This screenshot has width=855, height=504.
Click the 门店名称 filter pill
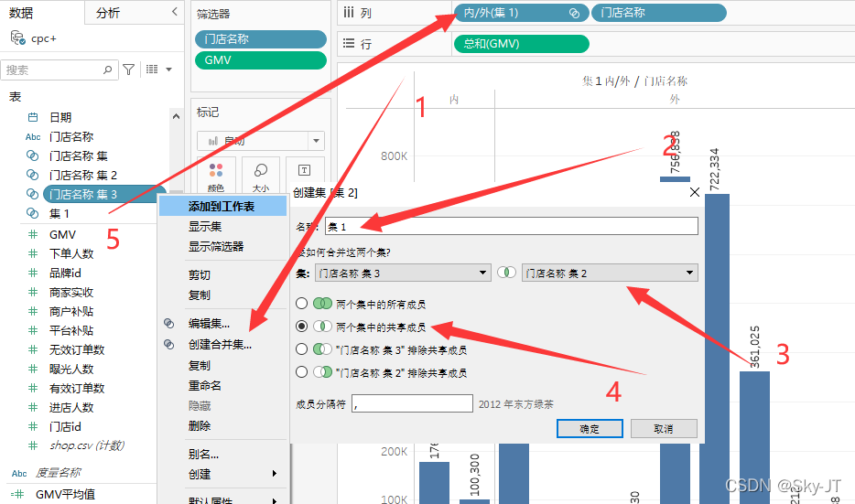[x=261, y=38]
